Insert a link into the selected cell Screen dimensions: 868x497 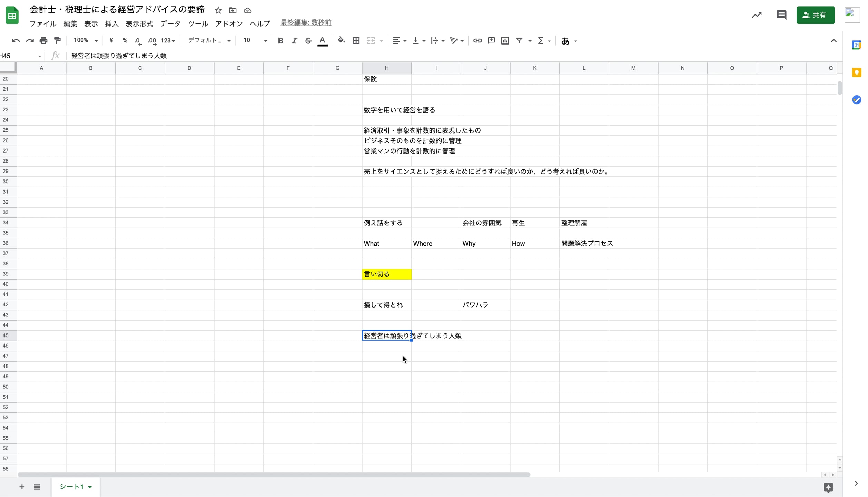(477, 40)
